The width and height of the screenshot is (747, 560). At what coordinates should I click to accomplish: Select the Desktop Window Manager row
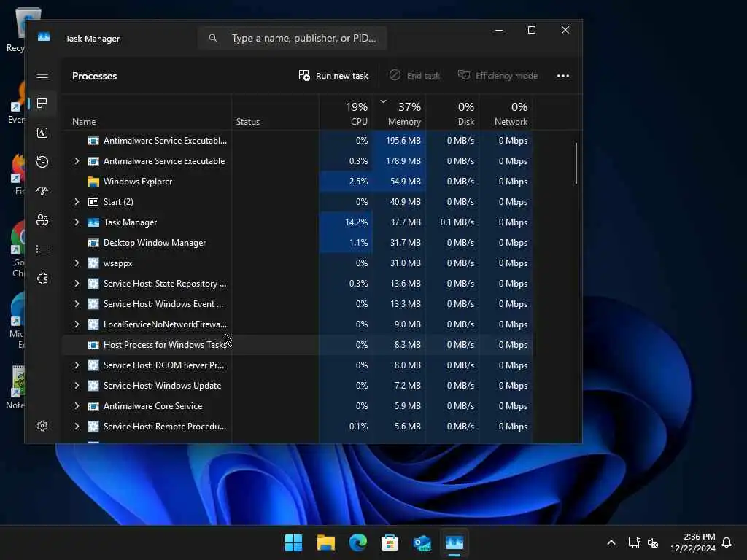(x=298, y=243)
